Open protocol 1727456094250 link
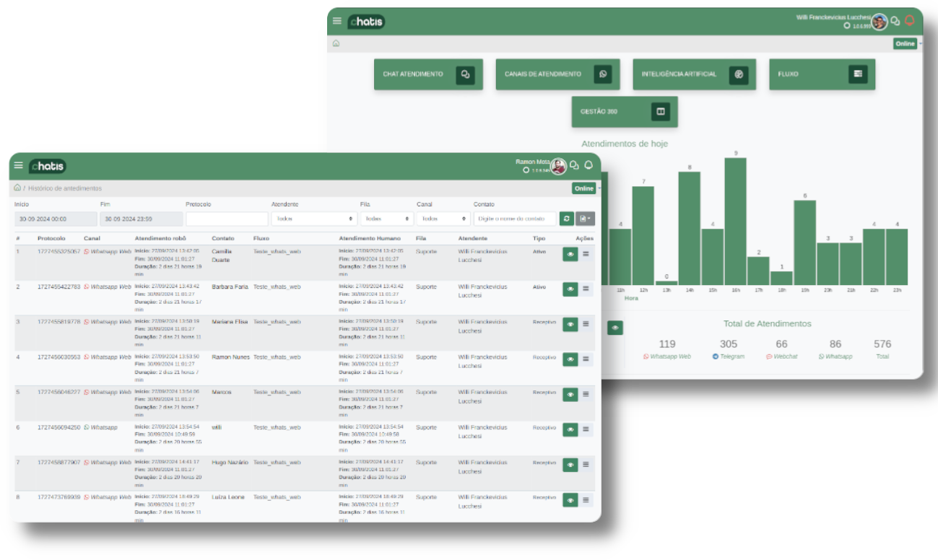The width and height of the screenshot is (938, 560). pyautogui.click(x=59, y=427)
